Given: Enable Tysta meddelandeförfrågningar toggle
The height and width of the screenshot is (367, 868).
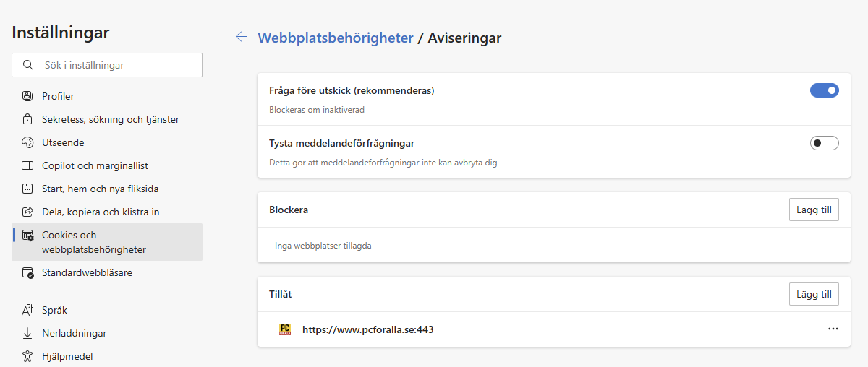Looking at the screenshot, I should coord(824,143).
